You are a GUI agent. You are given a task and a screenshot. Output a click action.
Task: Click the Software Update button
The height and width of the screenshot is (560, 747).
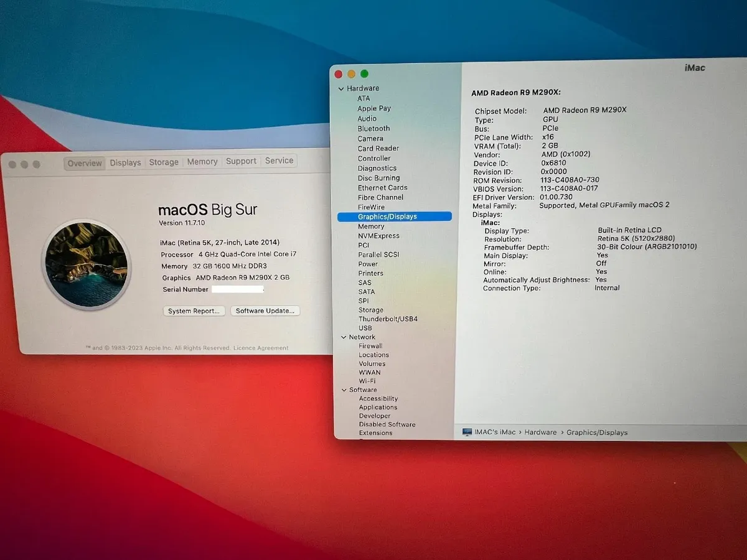click(265, 310)
